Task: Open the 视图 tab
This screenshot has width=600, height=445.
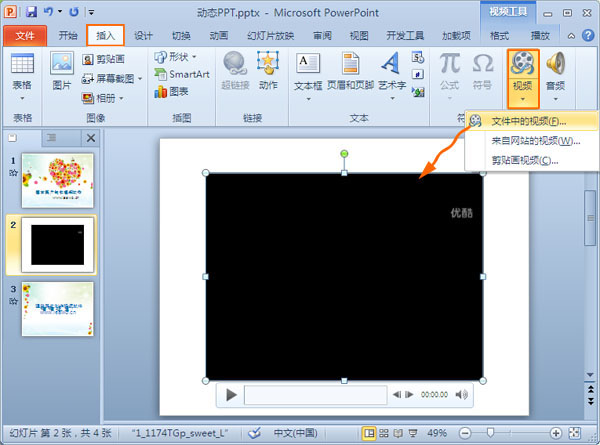Action: [x=359, y=36]
